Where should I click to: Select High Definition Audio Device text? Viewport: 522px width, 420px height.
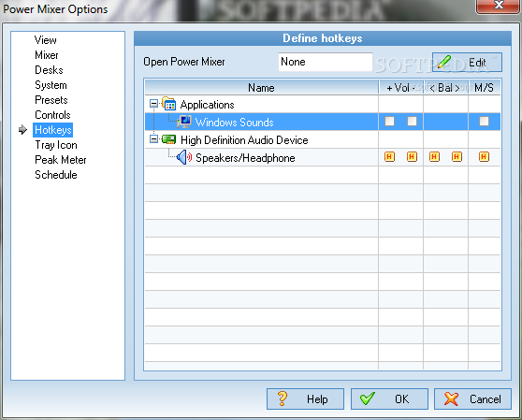click(244, 140)
